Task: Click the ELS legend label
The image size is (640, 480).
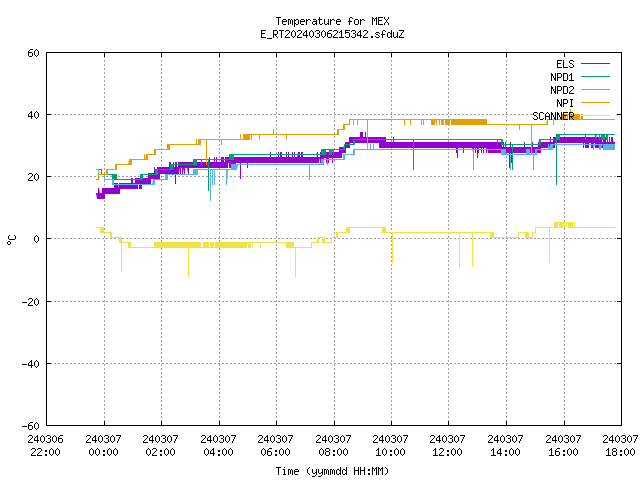Action: (x=565, y=64)
